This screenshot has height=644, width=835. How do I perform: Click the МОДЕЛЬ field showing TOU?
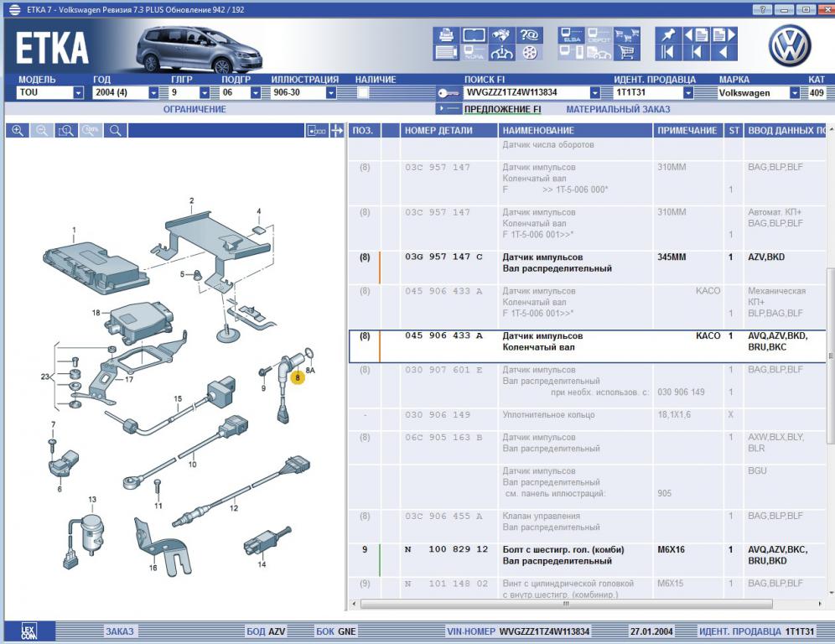click(45, 93)
